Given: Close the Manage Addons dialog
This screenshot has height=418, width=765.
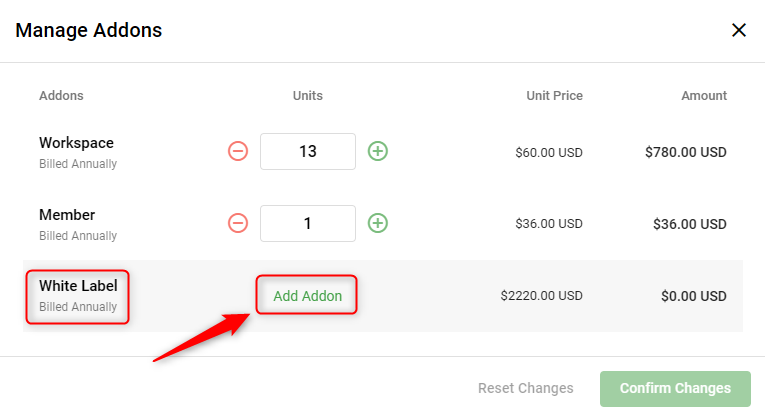Looking at the screenshot, I should pyautogui.click(x=739, y=30).
